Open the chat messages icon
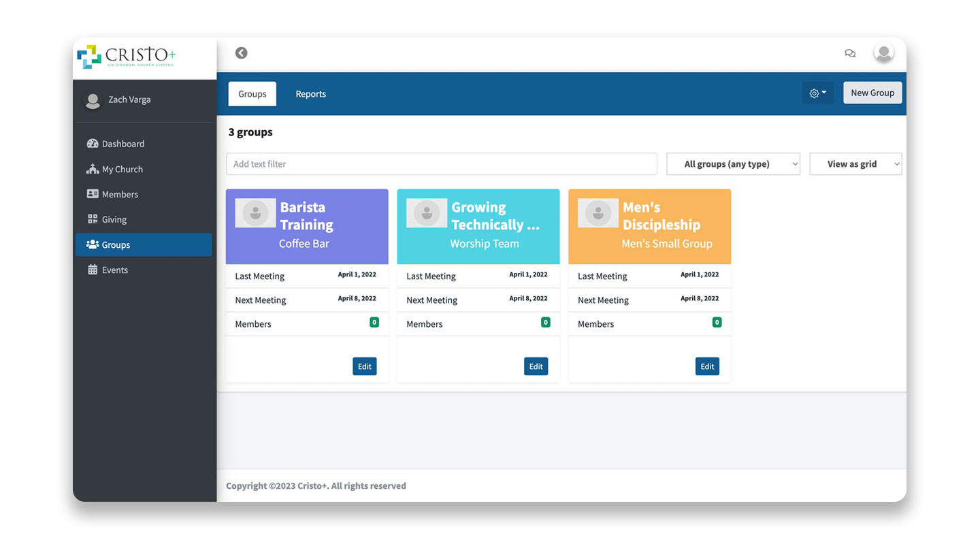 [850, 53]
